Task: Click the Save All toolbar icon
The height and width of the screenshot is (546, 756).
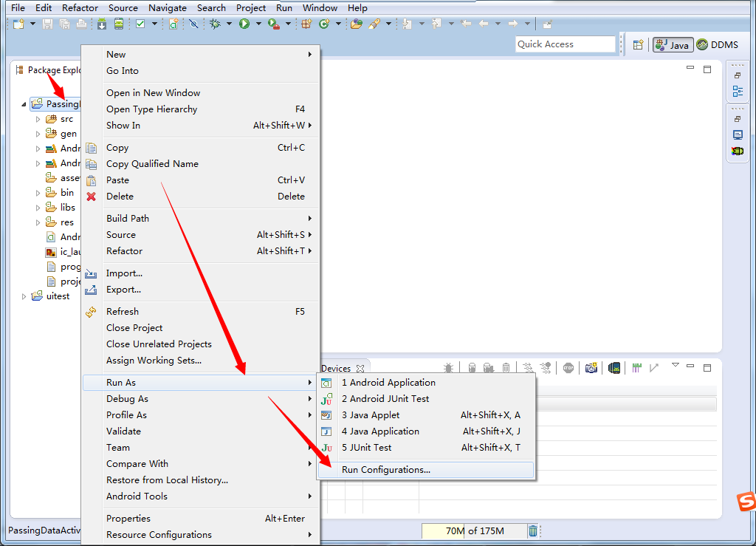Action: 64,24
